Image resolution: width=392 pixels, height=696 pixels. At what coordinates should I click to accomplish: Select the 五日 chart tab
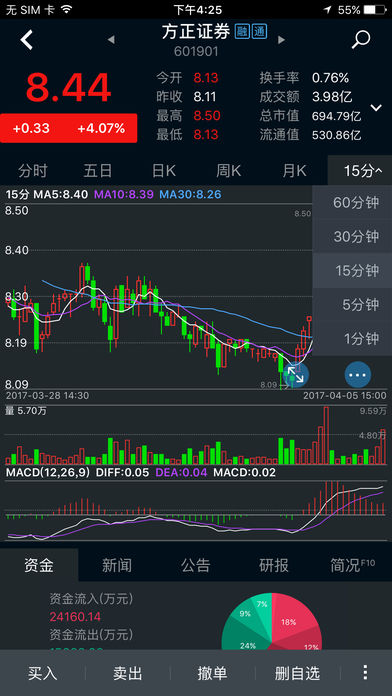98,171
